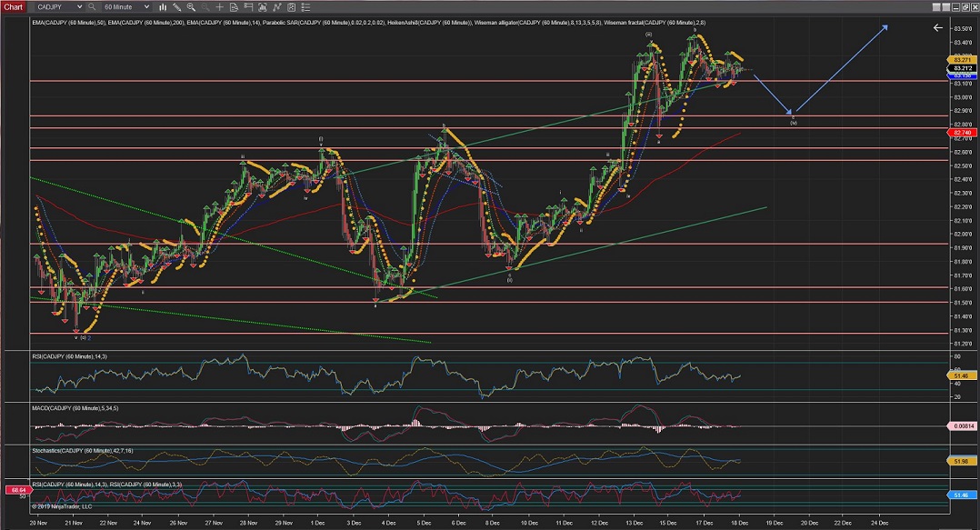Open the strategies icon in toolbar
980x530 pixels.
(277, 7)
